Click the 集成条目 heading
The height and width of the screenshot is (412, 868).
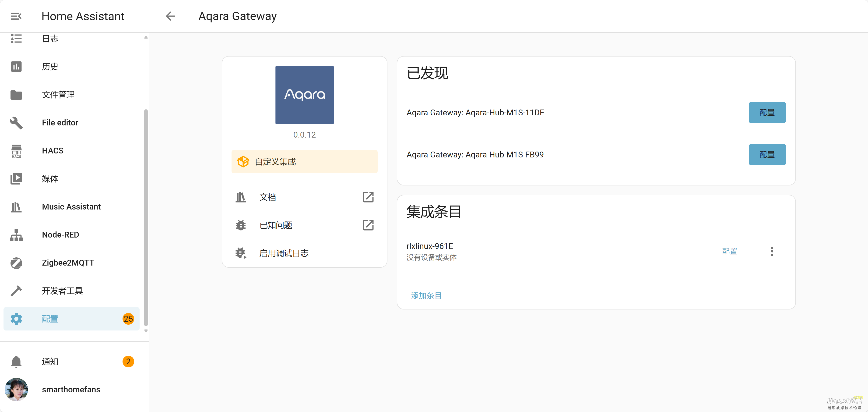point(434,212)
